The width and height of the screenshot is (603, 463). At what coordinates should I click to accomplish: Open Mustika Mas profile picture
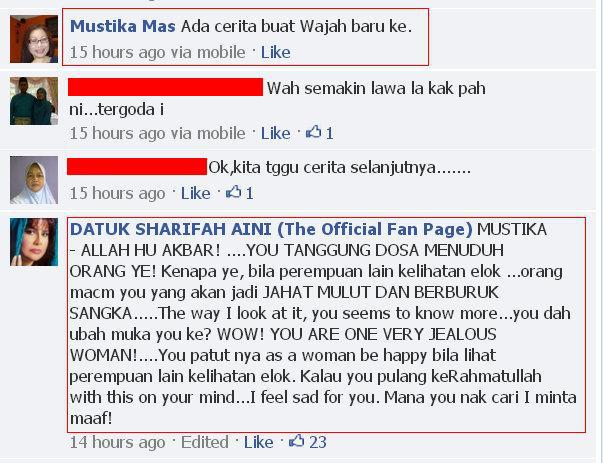point(34,39)
